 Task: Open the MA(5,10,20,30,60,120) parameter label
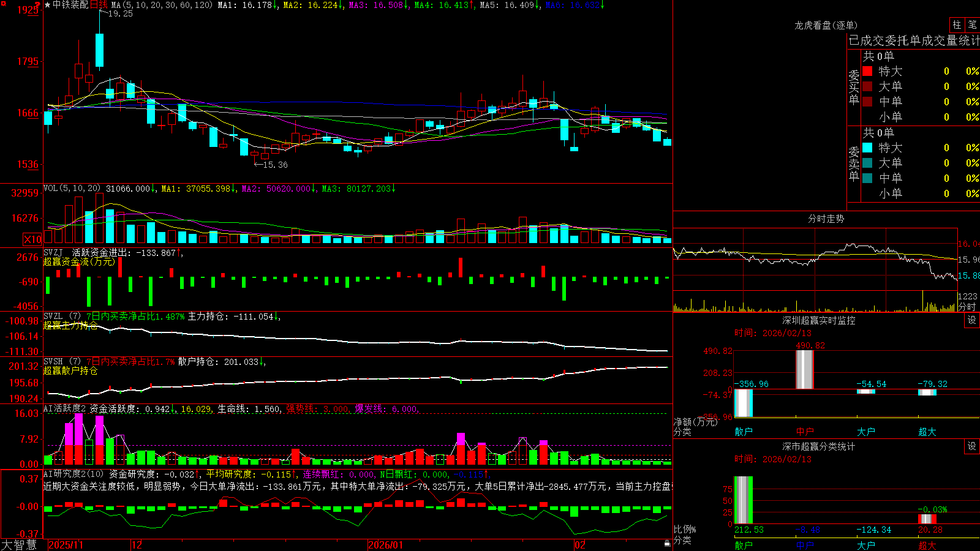[162, 5]
